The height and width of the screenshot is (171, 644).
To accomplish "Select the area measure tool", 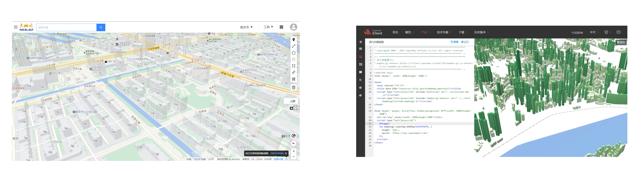I will pyautogui.click(x=294, y=79).
